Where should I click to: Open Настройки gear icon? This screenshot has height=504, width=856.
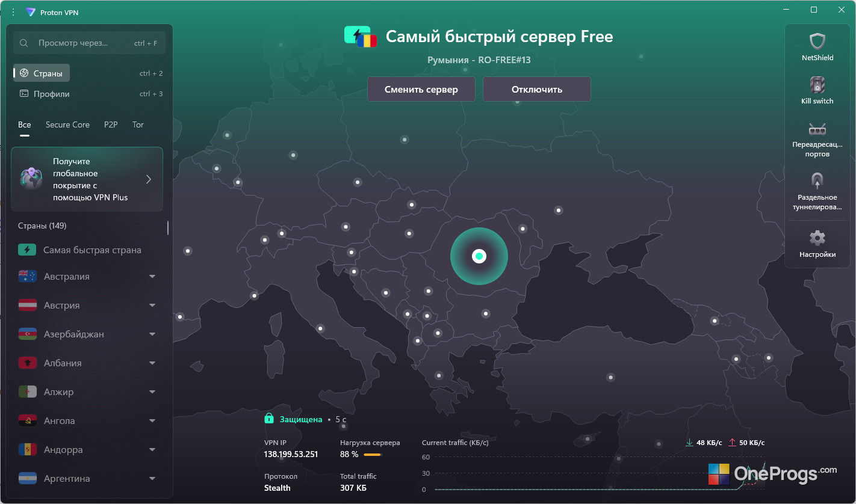(817, 238)
